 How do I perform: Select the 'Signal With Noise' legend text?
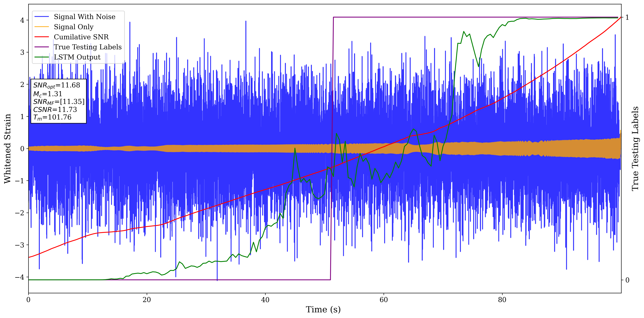[84, 17]
